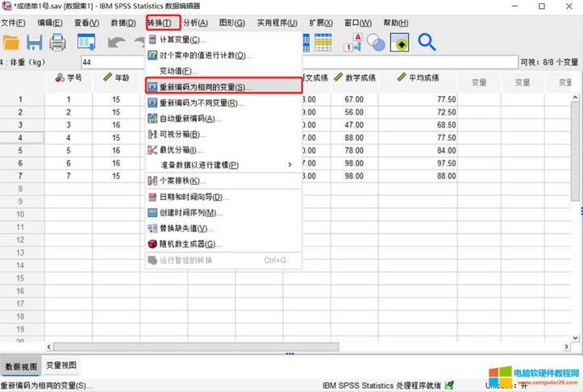Open the 扩展(X) menu

click(x=321, y=23)
